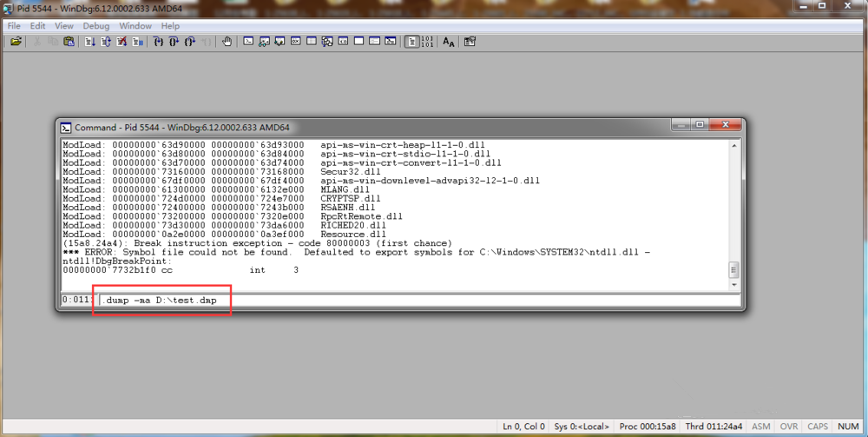The image size is (868, 437).
Task: Click the CAPS status indicator
Action: (x=818, y=427)
